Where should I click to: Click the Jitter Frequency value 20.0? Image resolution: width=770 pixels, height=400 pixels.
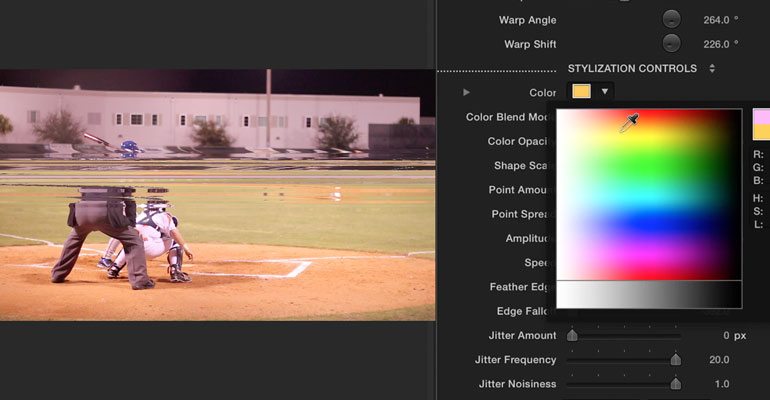[x=719, y=360]
